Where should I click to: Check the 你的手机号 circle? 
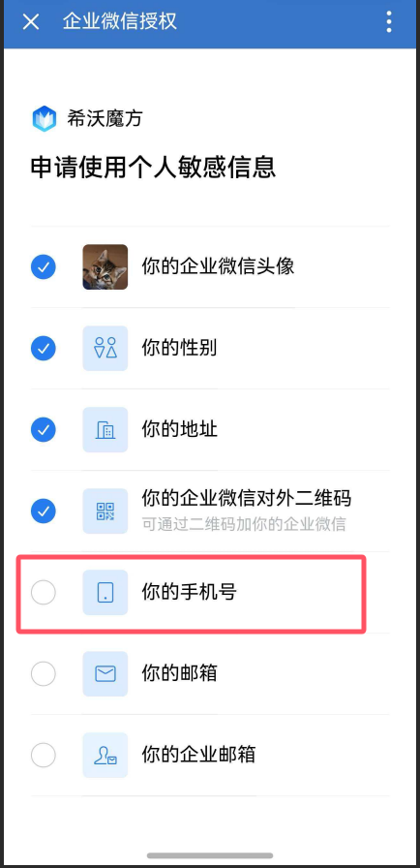point(44,592)
